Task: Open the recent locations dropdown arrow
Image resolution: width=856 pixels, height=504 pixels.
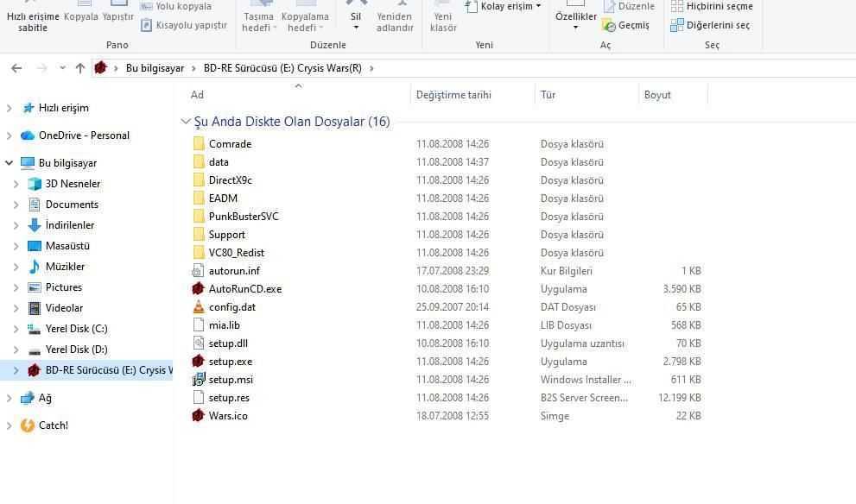Action: (62, 68)
